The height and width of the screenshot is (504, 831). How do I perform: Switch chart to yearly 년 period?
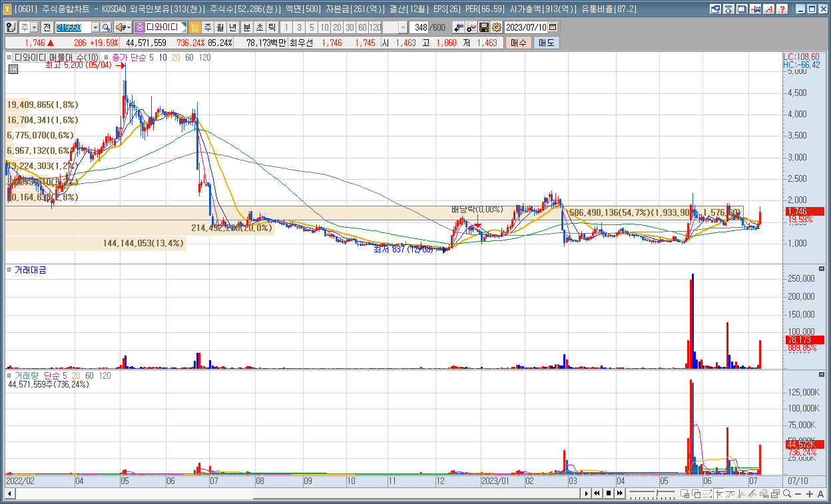[x=232, y=27]
